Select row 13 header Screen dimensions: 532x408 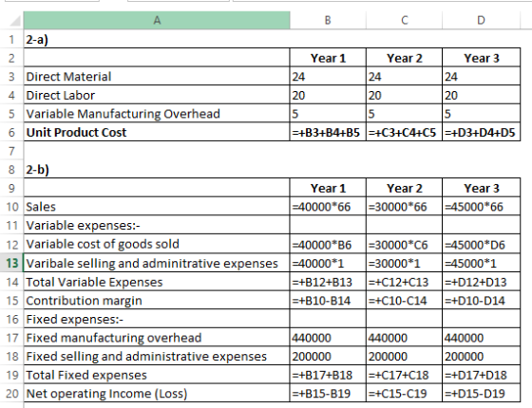11,263
